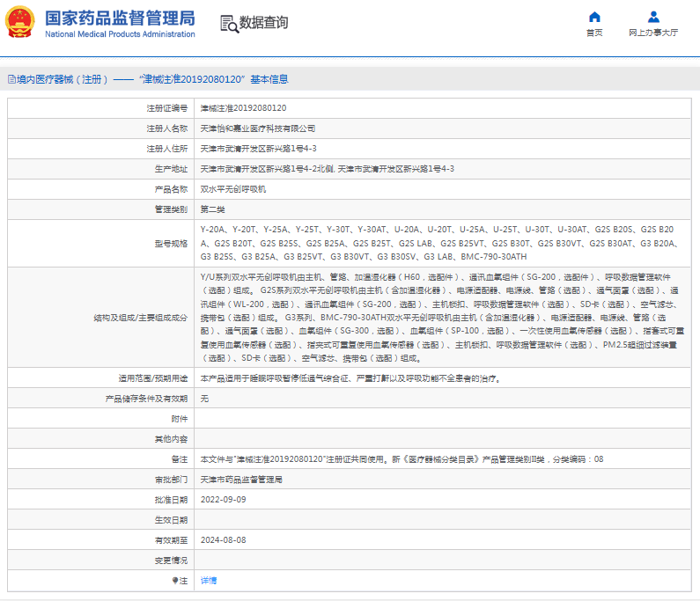Click the 国家药品监督管理局 site title
This screenshot has width=700, height=601.
119,18
